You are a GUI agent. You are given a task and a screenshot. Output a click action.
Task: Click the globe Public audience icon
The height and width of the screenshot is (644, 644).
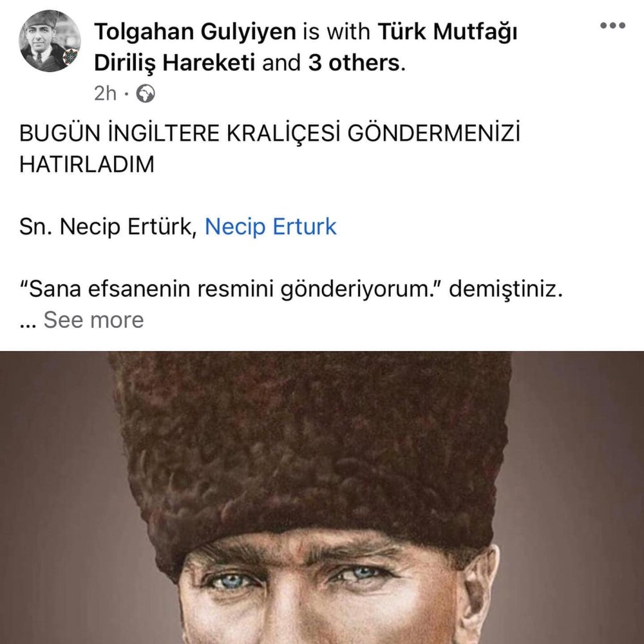point(146,93)
